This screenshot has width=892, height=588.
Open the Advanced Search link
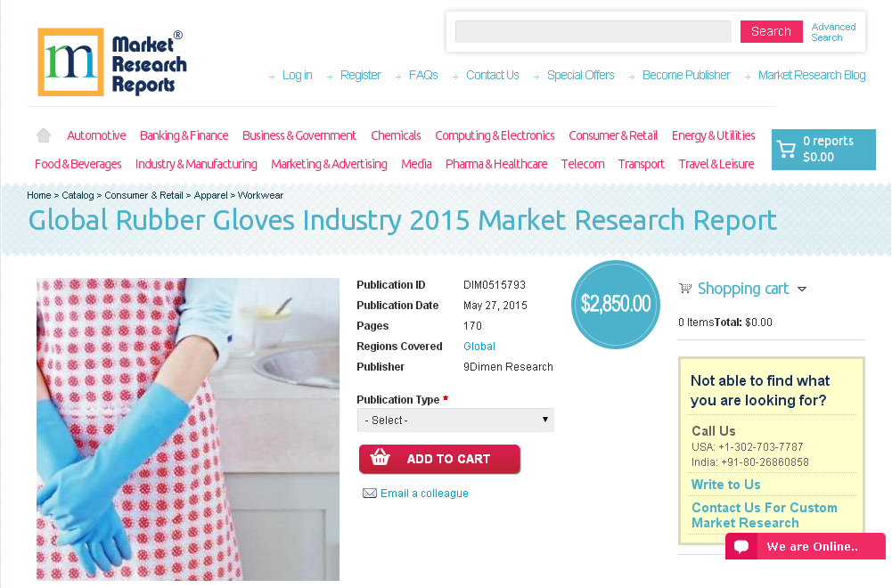tap(833, 32)
